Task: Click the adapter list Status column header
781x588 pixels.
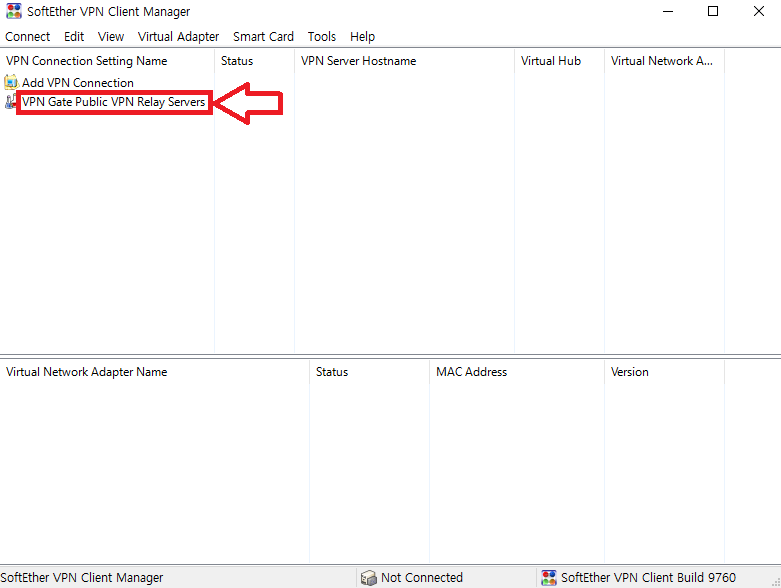Action: coord(370,372)
